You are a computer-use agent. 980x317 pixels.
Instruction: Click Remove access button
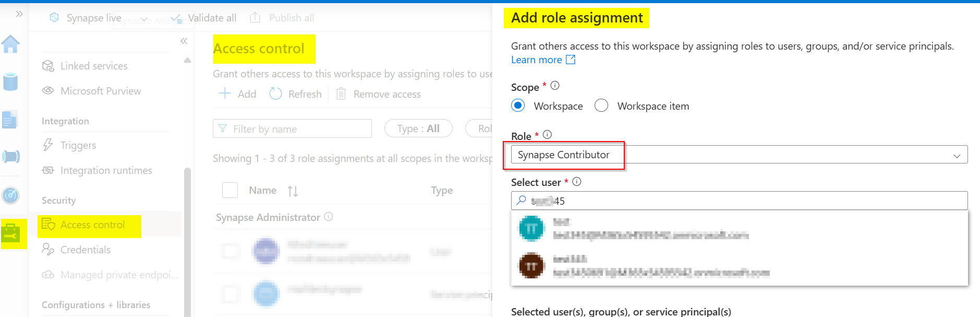(x=378, y=94)
